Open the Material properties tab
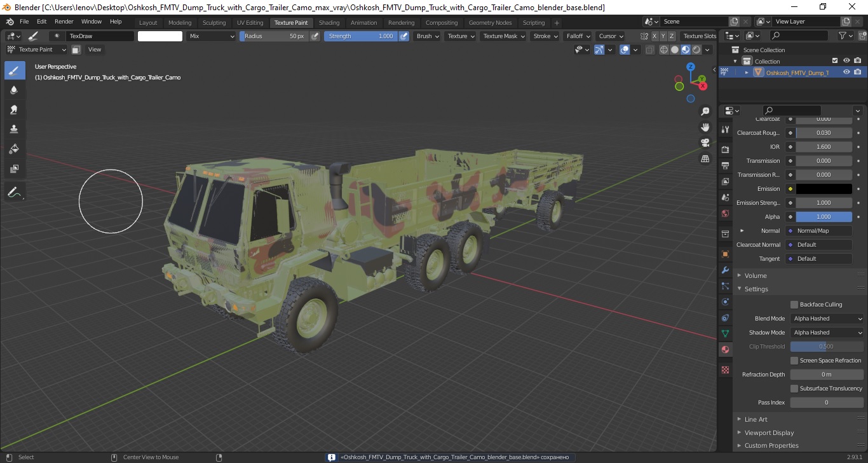This screenshot has height=463, width=868. click(x=725, y=349)
